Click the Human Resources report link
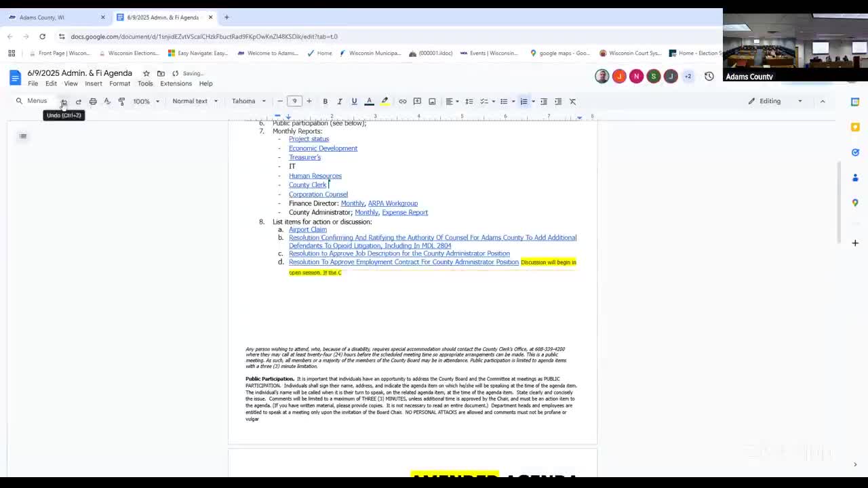The width and height of the screenshot is (868, 488). (315, 176)
